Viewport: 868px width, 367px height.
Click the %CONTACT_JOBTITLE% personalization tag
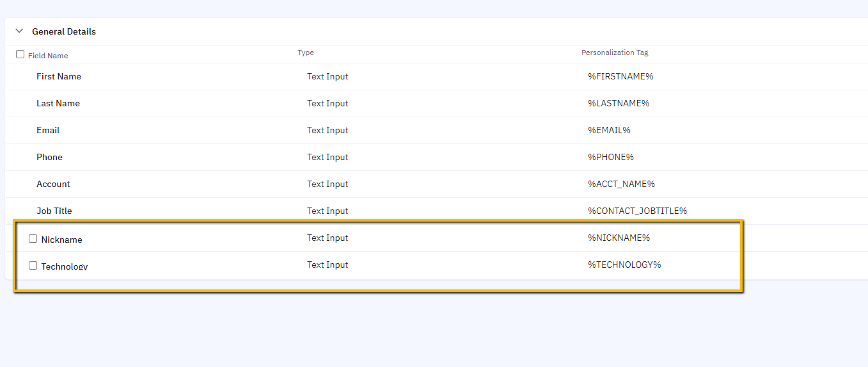637,211
